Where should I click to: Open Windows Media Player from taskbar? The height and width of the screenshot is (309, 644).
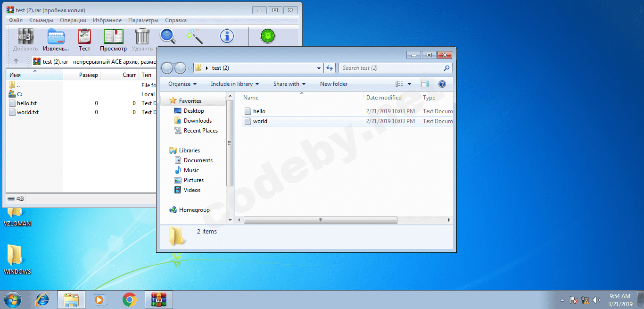(x=99, y=300)
